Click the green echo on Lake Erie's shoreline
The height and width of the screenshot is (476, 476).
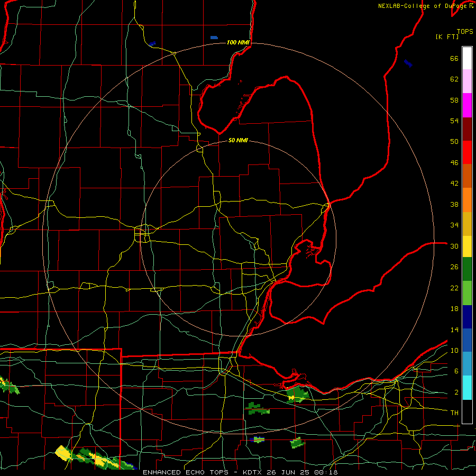297,395
